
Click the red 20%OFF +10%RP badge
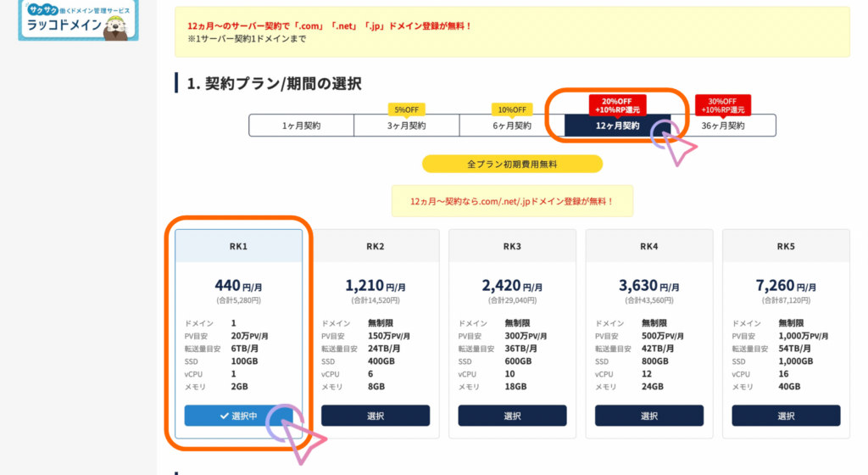617,105
